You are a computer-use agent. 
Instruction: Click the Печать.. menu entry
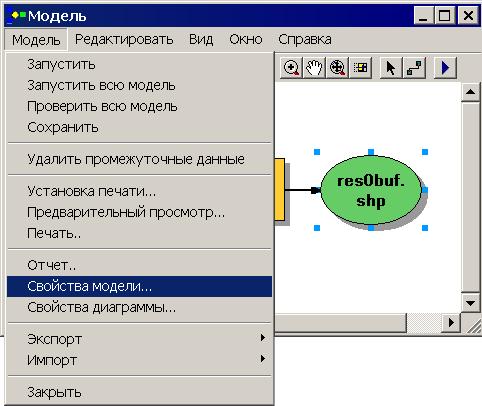pos(139,233)
